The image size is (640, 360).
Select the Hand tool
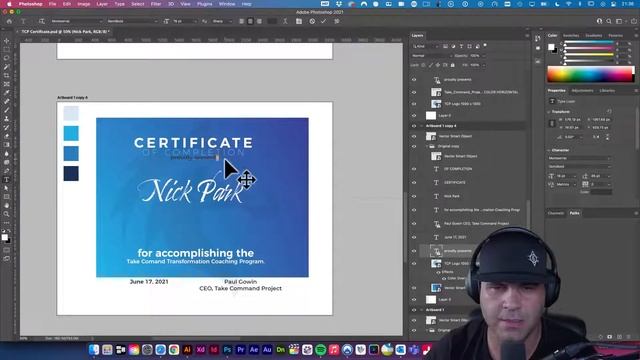click(7, 205)
